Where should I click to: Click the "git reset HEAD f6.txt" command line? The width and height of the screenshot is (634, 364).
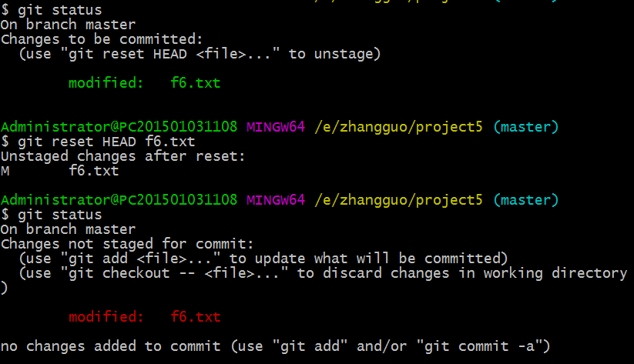coord(98,142)
